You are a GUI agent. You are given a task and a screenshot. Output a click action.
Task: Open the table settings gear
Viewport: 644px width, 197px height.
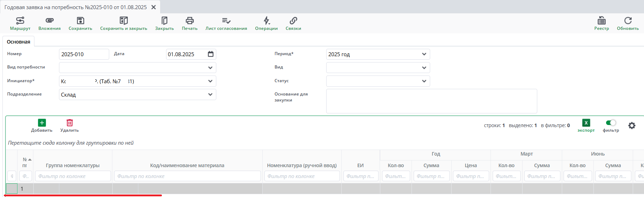pyautogui.click(x=632, y=125)
